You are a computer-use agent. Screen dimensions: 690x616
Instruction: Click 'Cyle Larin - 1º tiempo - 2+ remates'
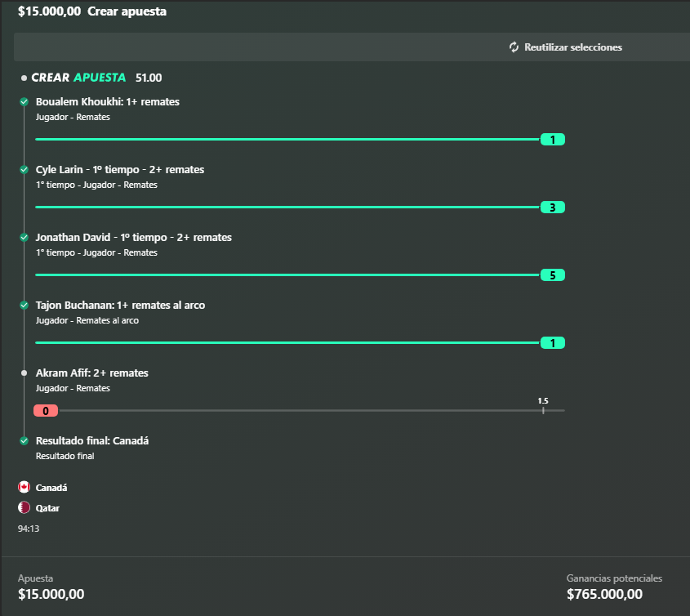coord(120,169)
